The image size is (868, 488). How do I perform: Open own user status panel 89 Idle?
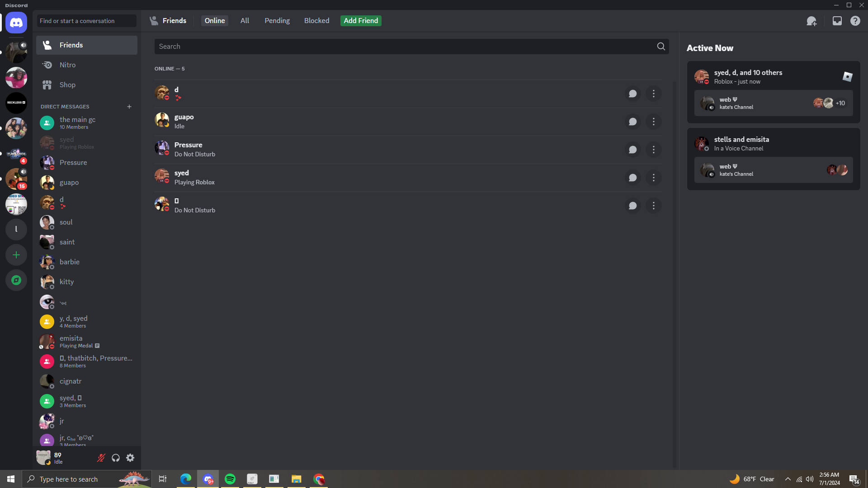coord(64,458)
